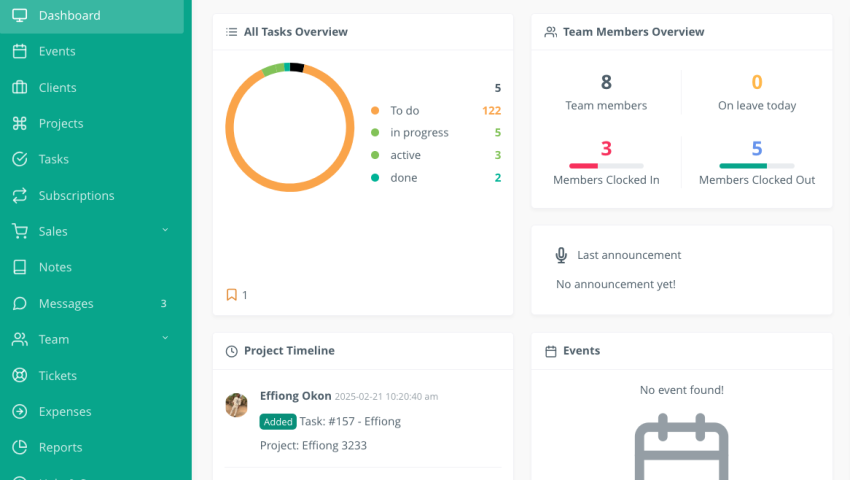Click the Subscriptions repeat-arrows icon

[19, 196]
